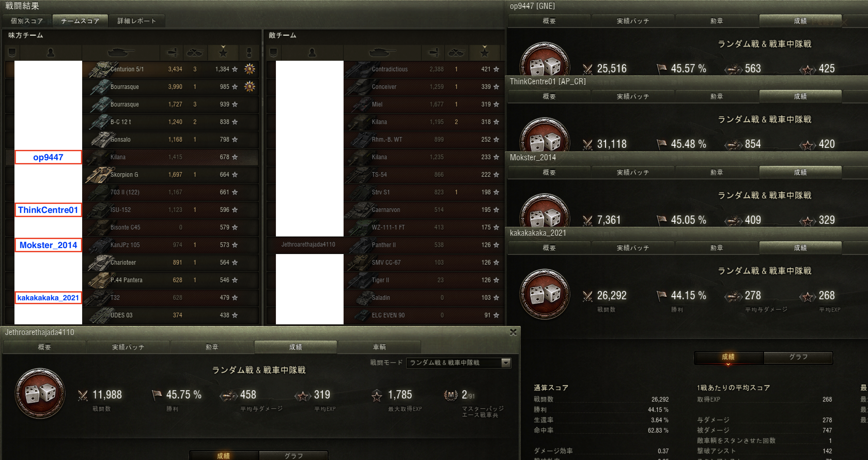The height and width of the screenshot is (460, 868).
Task: Click ally team tank column header icon
Action: 120,52
